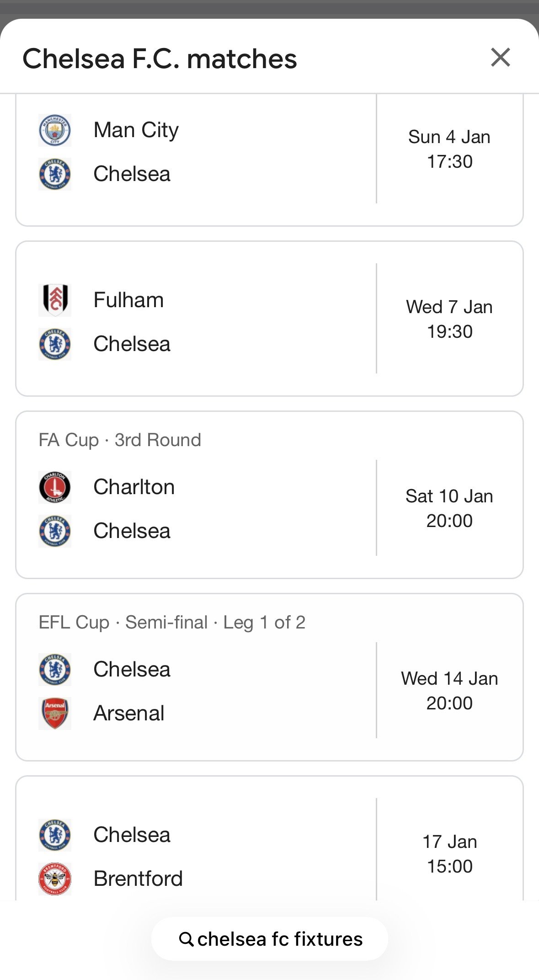Search chelsea fc fixtures suggestion
The height and width of the screenshot is (980, 539).
(279, 939)
